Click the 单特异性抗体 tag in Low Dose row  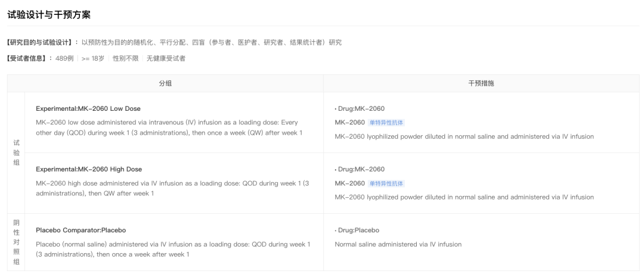(x=386, y=123)
